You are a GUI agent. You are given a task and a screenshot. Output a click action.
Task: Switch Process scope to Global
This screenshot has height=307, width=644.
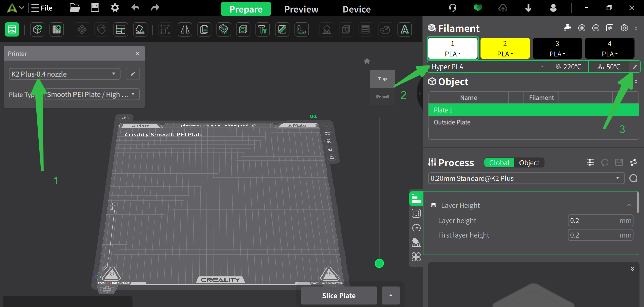click(499, 163)
